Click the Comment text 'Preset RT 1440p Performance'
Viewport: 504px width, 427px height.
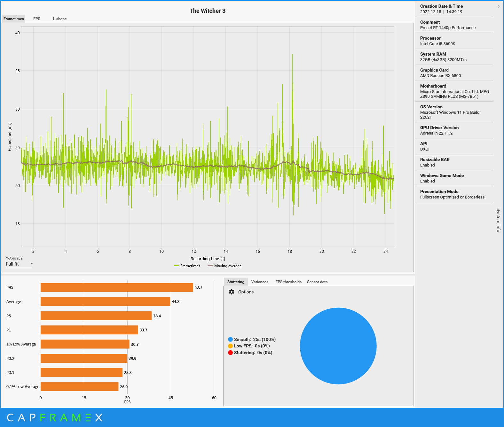[x=448, y=28]
